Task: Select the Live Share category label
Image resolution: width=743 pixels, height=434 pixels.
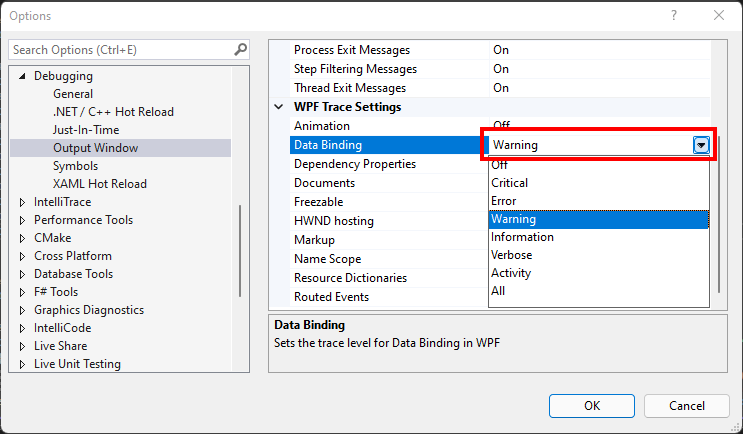Action: [x=61, y=346]
